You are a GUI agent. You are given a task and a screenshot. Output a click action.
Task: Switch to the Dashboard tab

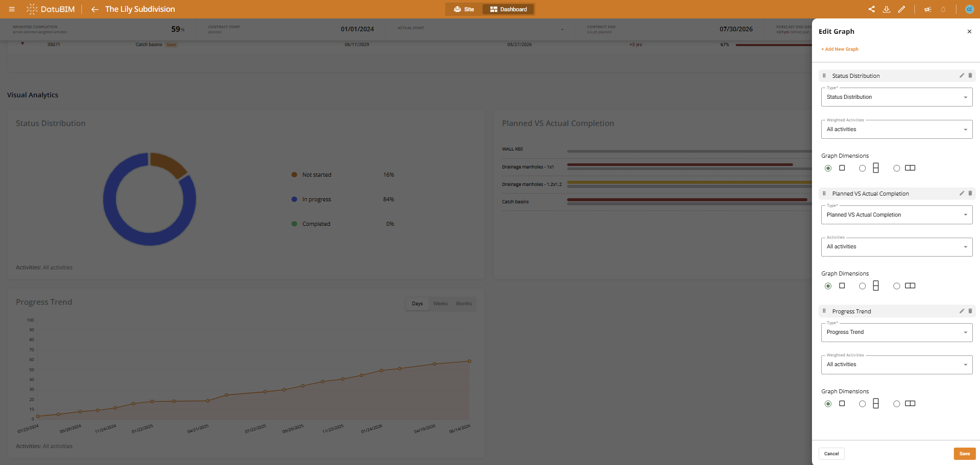coord(508,9)
